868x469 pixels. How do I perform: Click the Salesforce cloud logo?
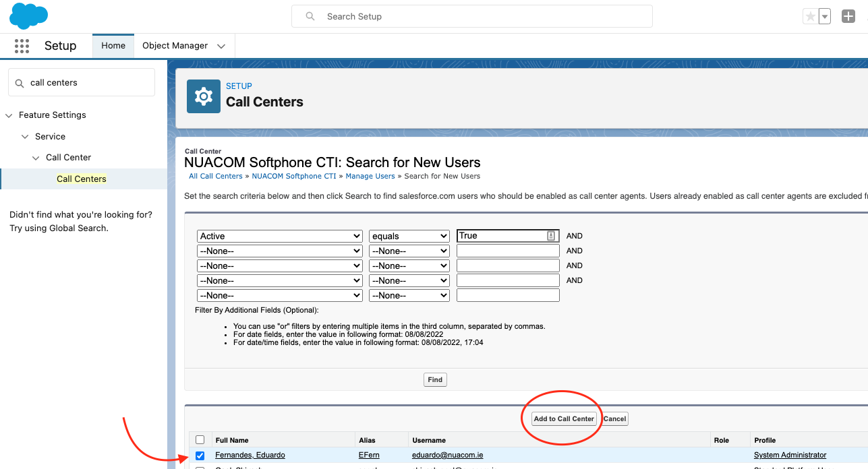tap(28, 16)
